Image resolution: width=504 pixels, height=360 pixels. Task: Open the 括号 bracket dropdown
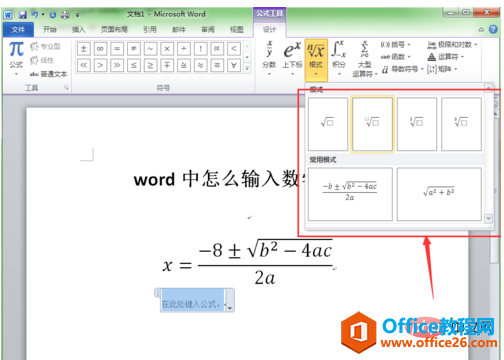coord(395,45)
